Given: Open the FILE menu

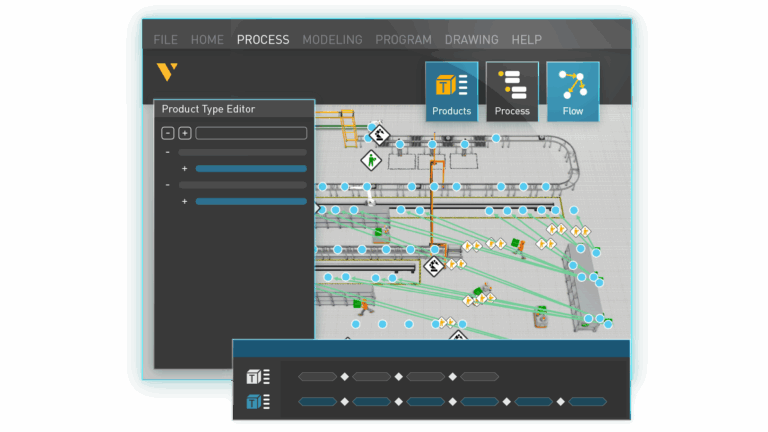Looking at the screenshot, I should (166, 40).
